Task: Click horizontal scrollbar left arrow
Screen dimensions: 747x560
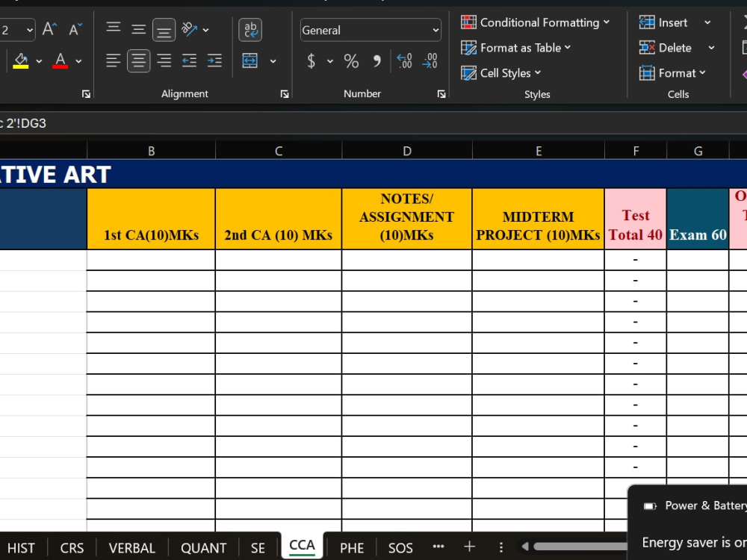Action: tap(525, 547)
